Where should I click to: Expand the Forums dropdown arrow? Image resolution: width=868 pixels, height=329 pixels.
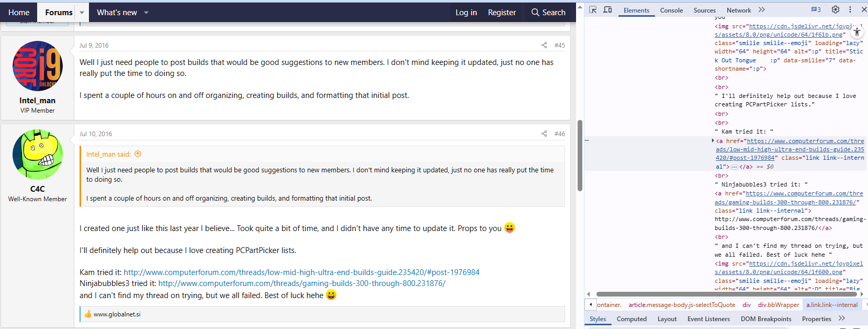click(x=82, y=13)
